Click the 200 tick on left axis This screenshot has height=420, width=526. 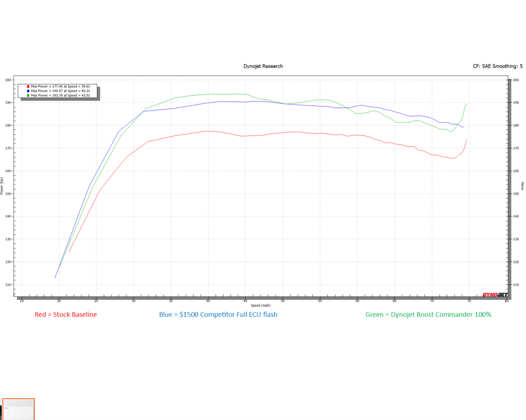8,80
